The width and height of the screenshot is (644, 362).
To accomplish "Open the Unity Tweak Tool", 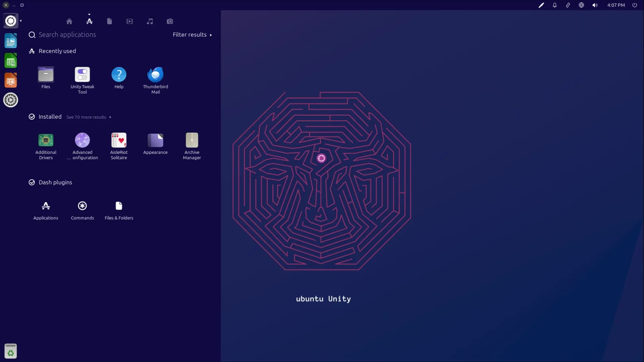I will tap(82, 74).
